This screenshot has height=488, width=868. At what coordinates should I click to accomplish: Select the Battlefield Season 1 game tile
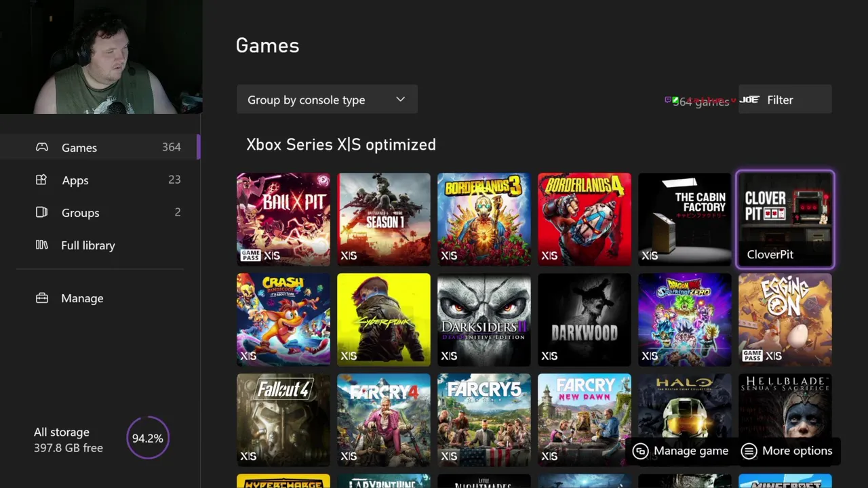pos(384,219)
